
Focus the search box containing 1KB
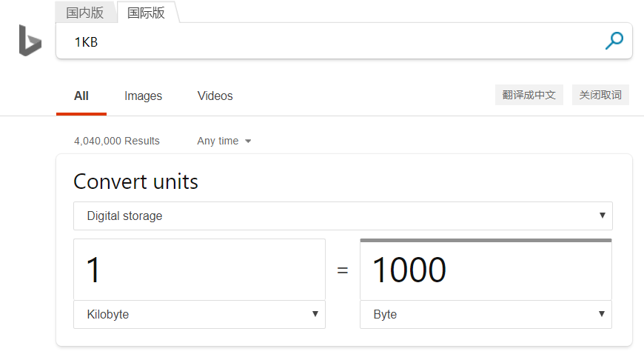[x=343, y=41]
